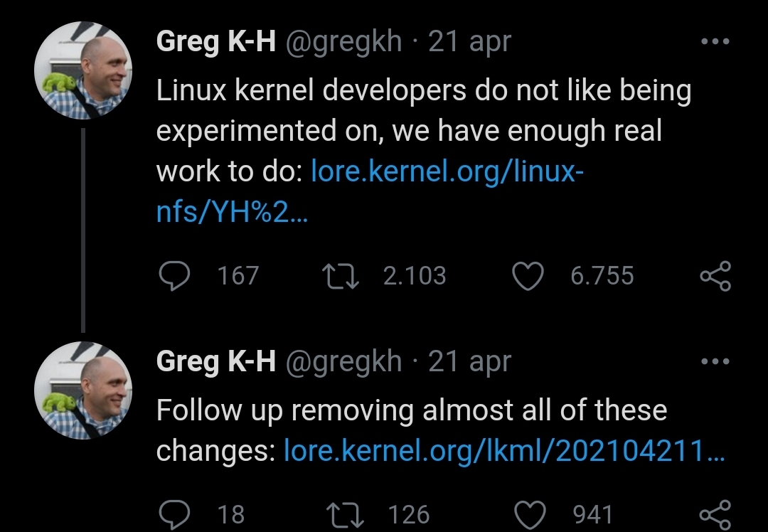This screenshot has width=768, height=532.
Task: Open Greg K-H avatar on second tweet
Action: (83, 390)
